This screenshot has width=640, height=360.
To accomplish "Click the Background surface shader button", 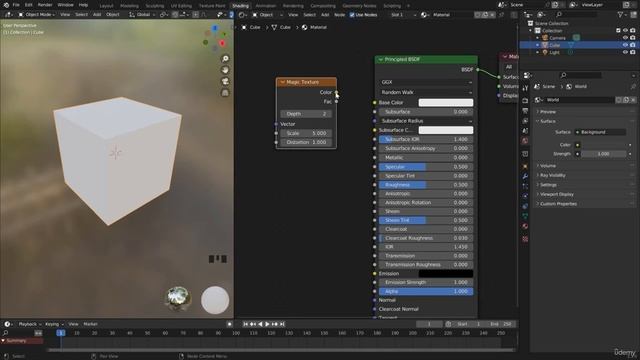I will pos(600,132).
